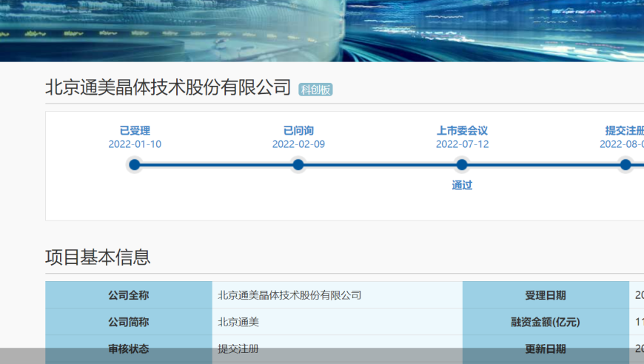Screen dimensions: 644x364
Task: Click the 上市委会议 timeline marker dot
Action: pyautogui.click(x=462, y=165)
